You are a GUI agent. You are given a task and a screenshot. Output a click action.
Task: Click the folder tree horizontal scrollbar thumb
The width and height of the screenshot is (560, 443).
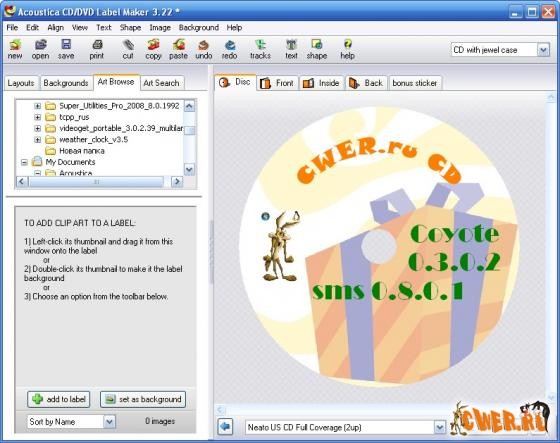(x=96, y=181)
